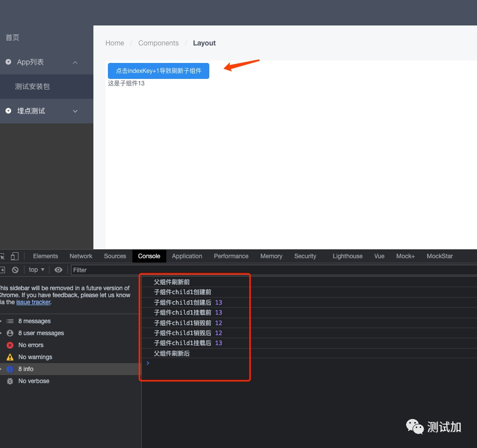Click the clear console icon
This screenshot has height=448, width=477.
tap(15, 270)
